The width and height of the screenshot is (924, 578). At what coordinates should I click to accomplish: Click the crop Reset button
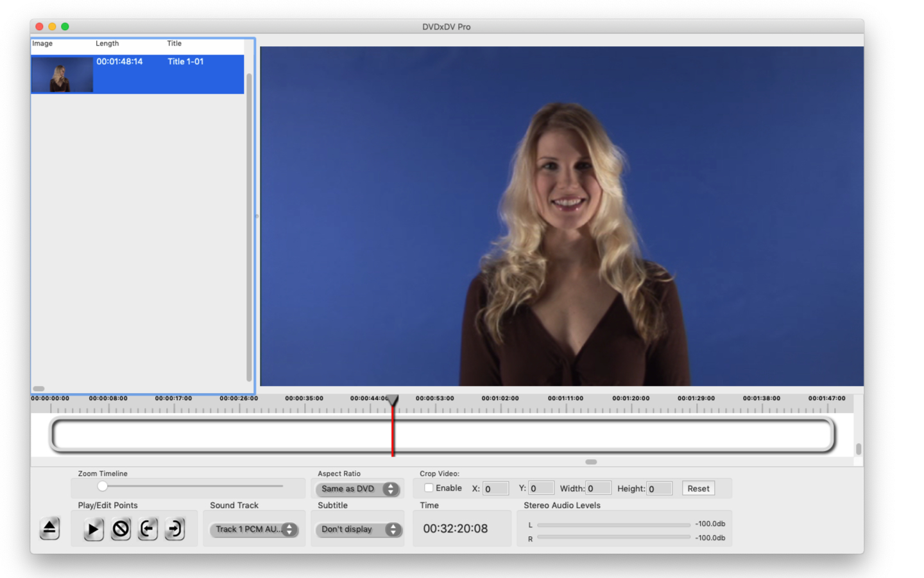click(698, 489)
